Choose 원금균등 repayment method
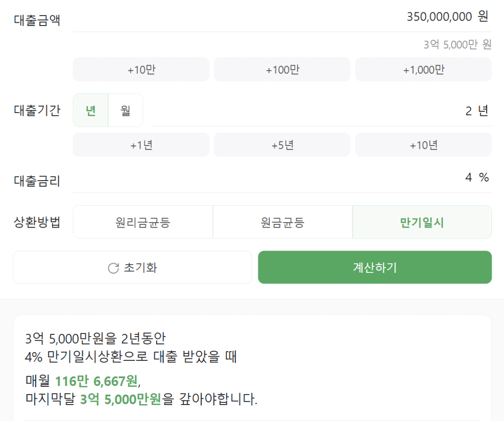 click(x=283, y=222)
